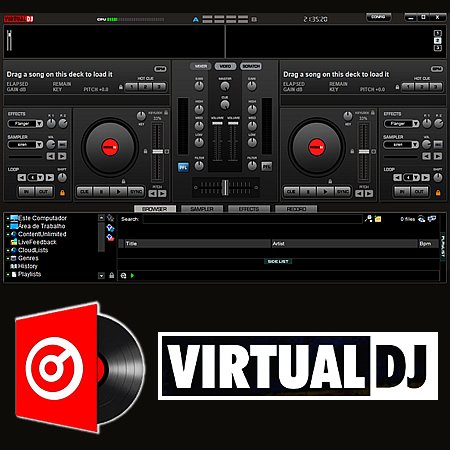The width and height of the screenshot is (450, 450).
Task: Switch mixer panel to VIDEO view
Action: click(x=225, y=66)
